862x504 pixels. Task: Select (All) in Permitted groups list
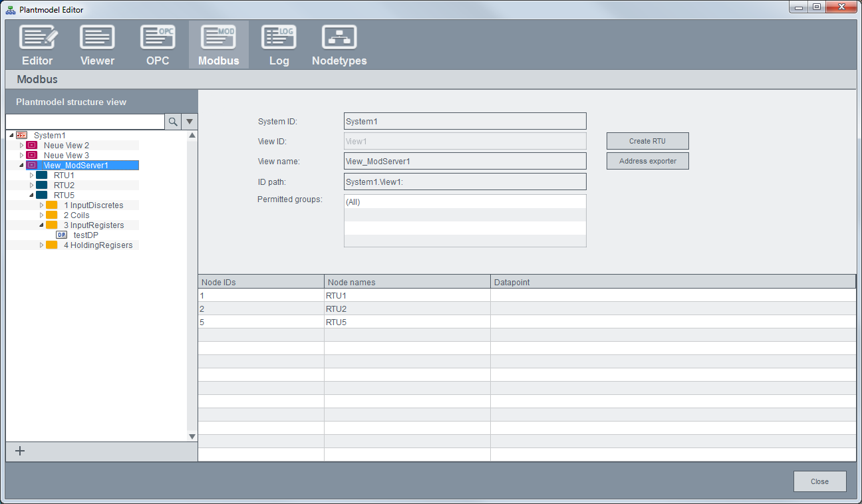click(465, 201)
